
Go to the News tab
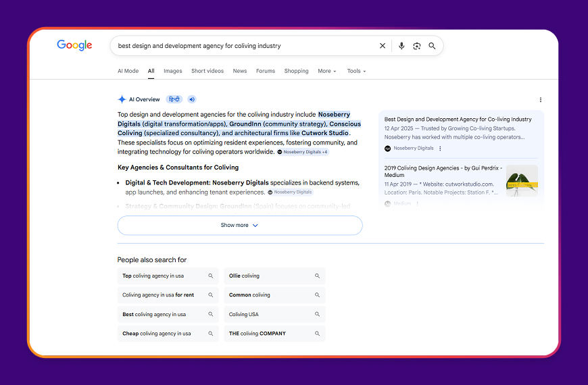point(240,71)
